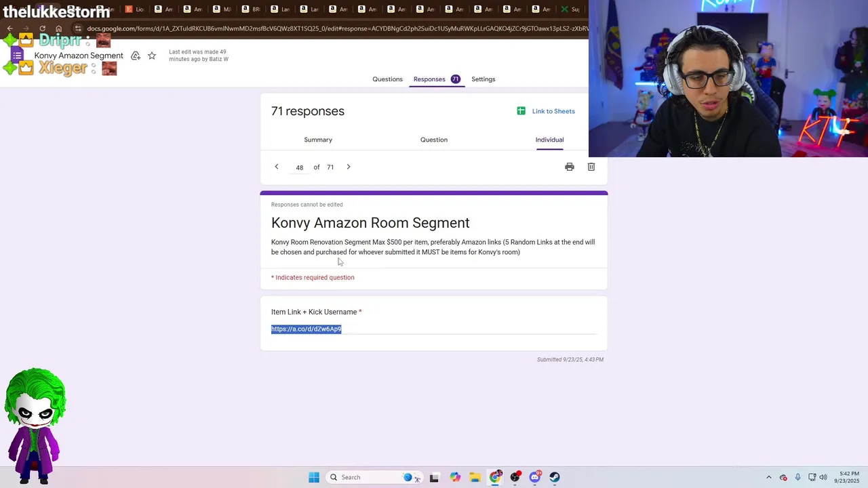Delete this response with trash icon
The width and height of the screenshot is (868, 488).
coord(591,167)
